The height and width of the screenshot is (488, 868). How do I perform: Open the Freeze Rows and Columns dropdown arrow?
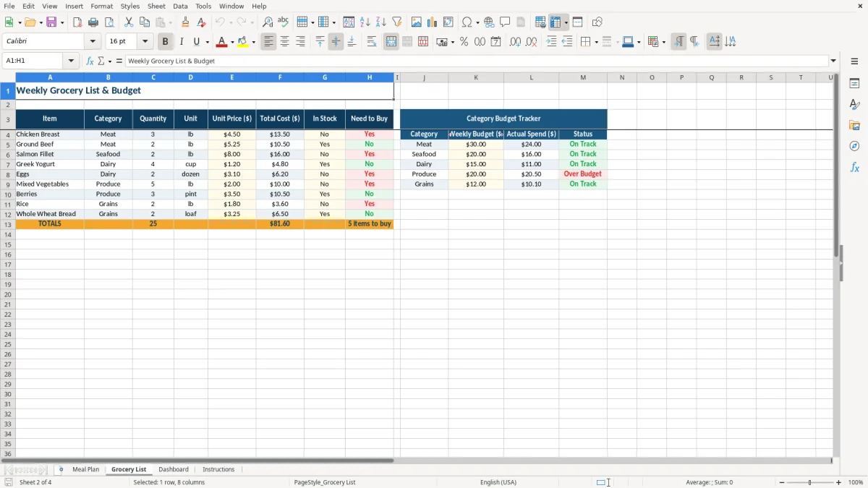click(566, 22)
